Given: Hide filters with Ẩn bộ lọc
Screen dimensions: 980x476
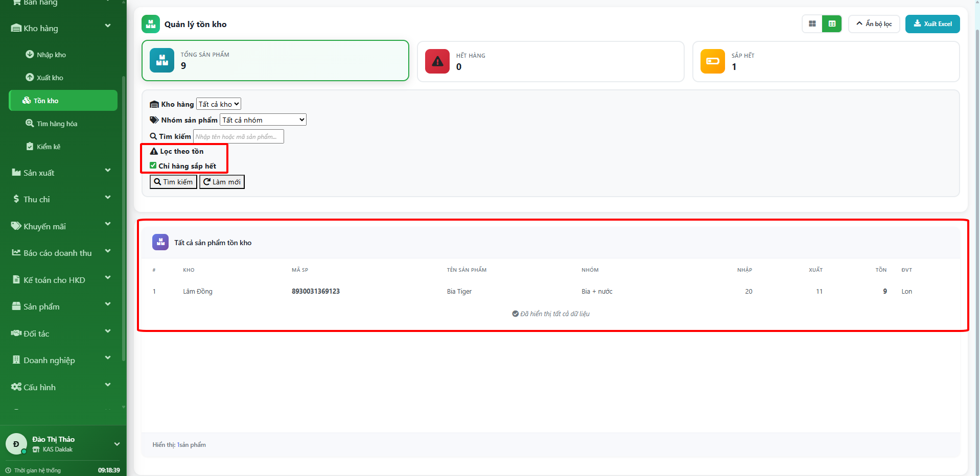Looking at the screenshot, I should (x=874, y=24).
